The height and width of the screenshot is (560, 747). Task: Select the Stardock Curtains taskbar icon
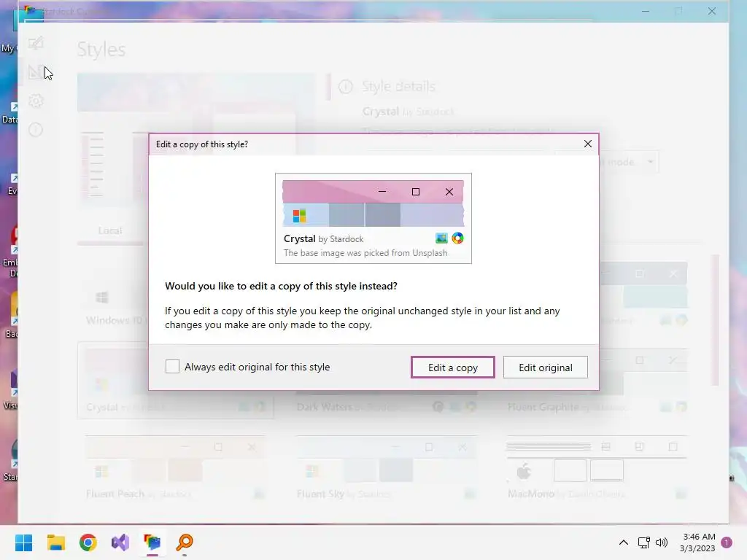coord(152,542)
